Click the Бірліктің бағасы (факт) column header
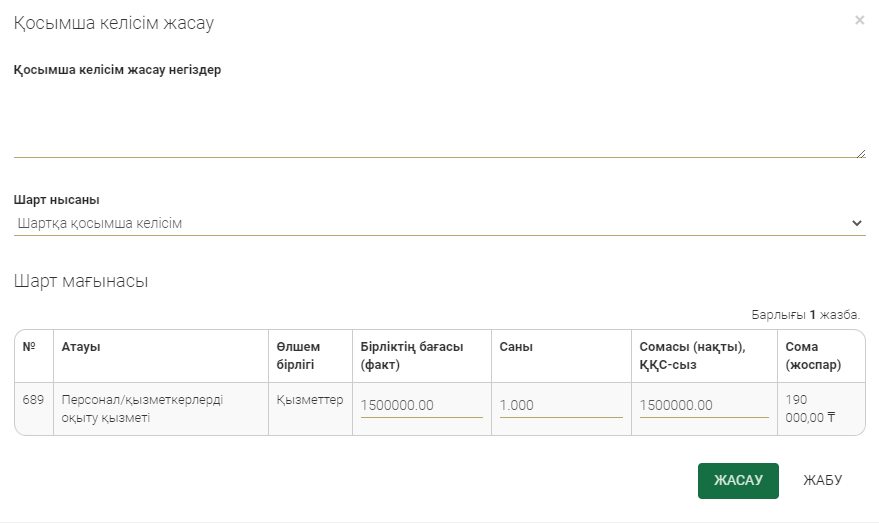 pos(412,356)
